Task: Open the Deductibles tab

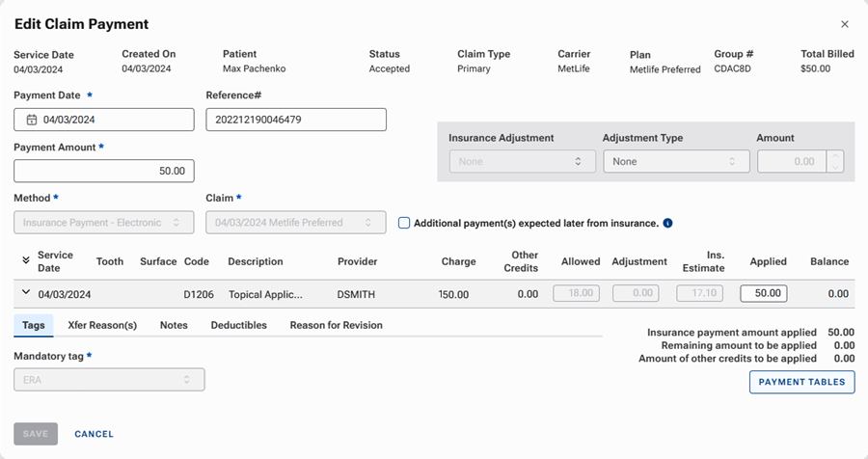Action: coord(238,325)
